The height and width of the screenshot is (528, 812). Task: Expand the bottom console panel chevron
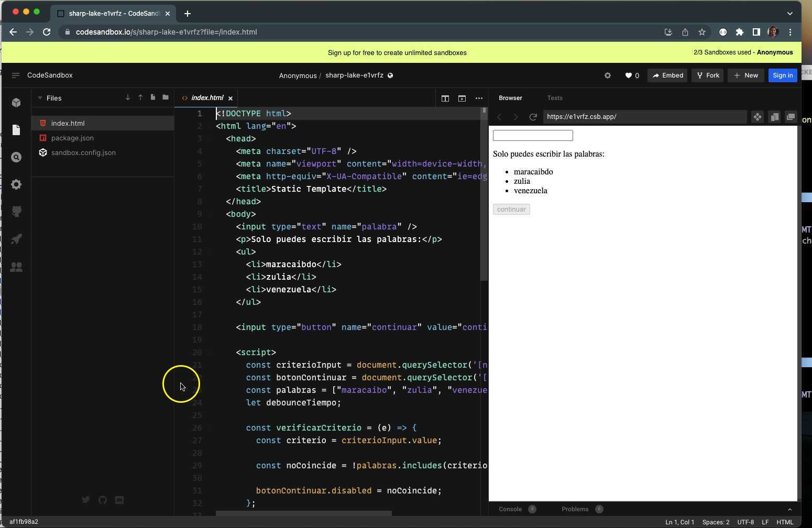789,509
